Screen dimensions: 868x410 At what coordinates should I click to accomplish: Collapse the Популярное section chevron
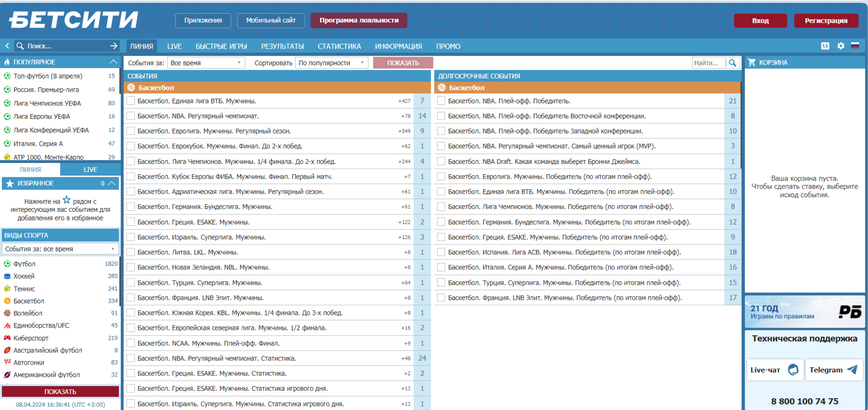(113, 62)
